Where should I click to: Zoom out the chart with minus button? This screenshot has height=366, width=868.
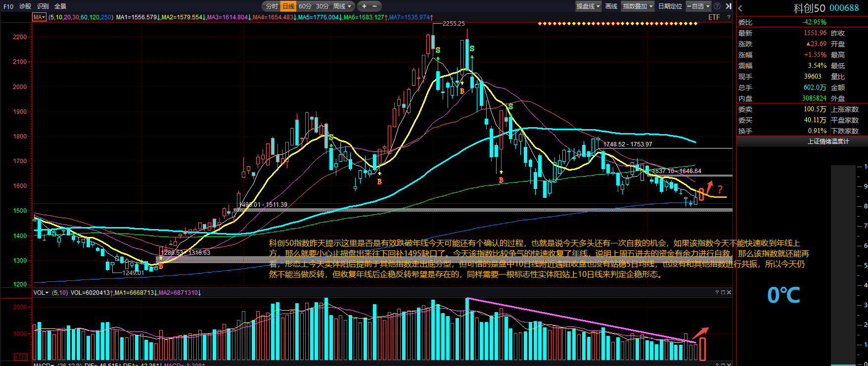coord(374,6)
